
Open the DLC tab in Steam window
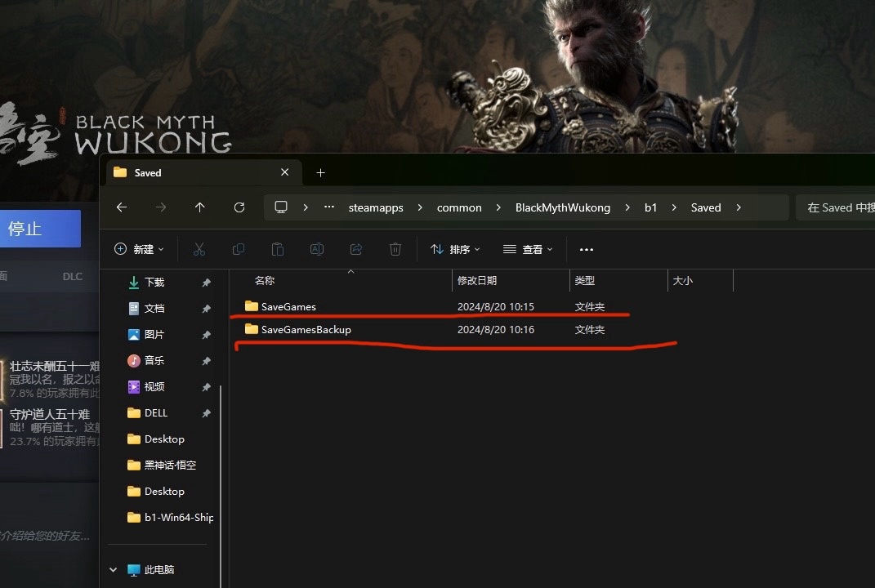pos(73,276)
